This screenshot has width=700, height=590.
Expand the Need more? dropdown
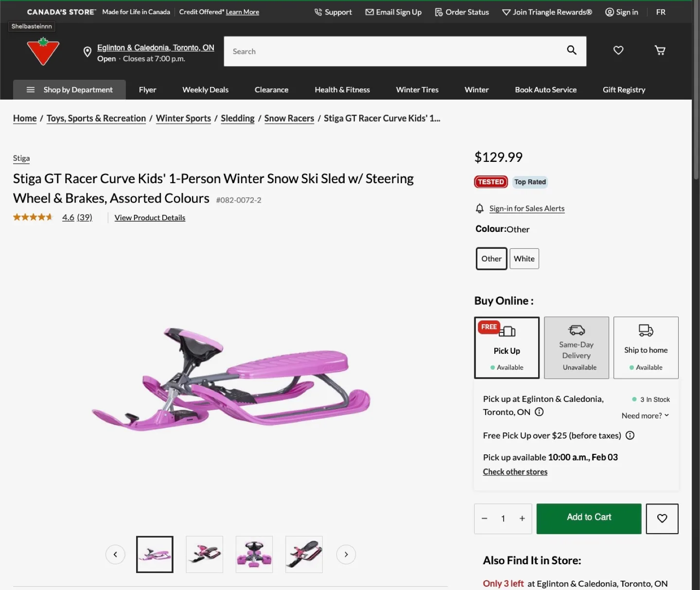645,416
